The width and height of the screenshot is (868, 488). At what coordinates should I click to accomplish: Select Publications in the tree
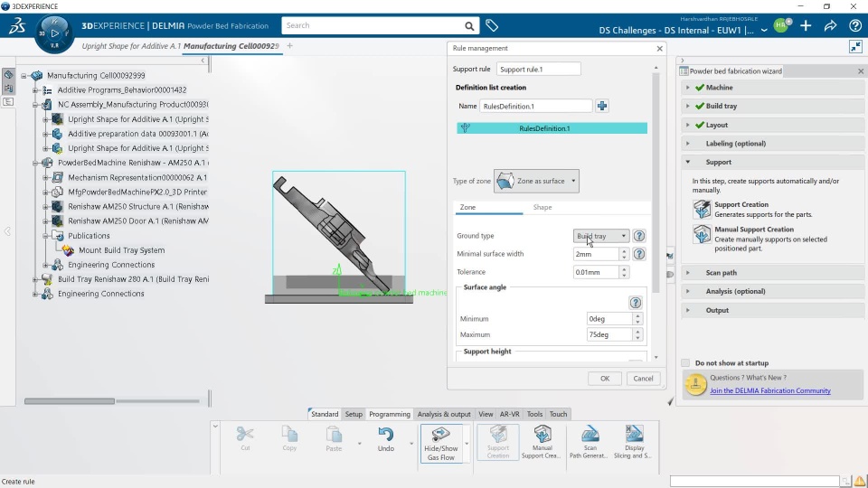89,236
